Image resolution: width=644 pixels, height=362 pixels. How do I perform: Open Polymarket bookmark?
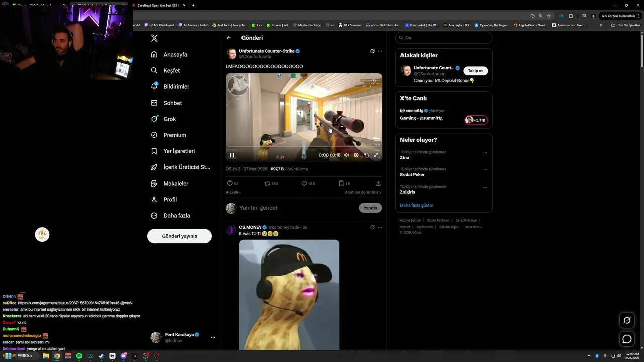click(x=422, y=25)
